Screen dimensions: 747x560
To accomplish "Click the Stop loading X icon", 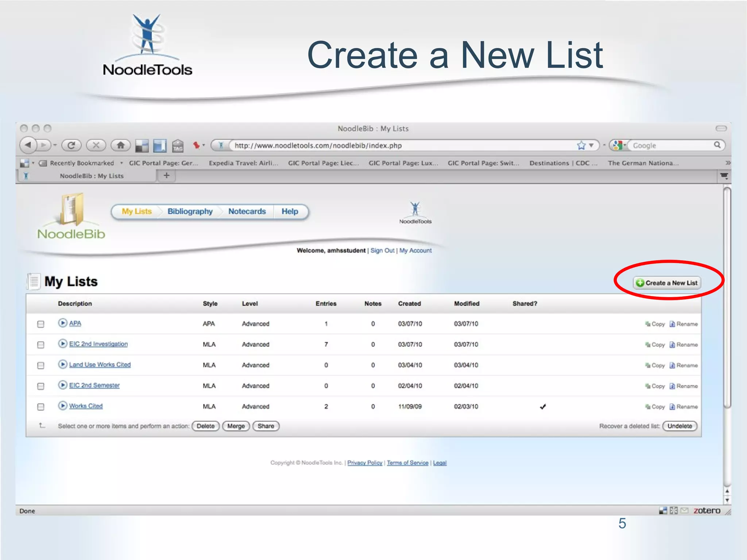I will (96, 145).
